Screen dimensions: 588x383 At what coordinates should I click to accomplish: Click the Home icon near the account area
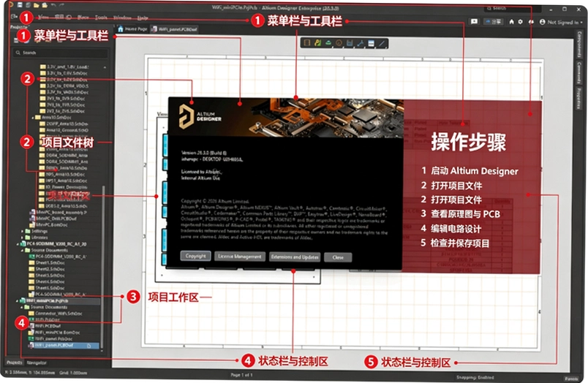(511, 22)
